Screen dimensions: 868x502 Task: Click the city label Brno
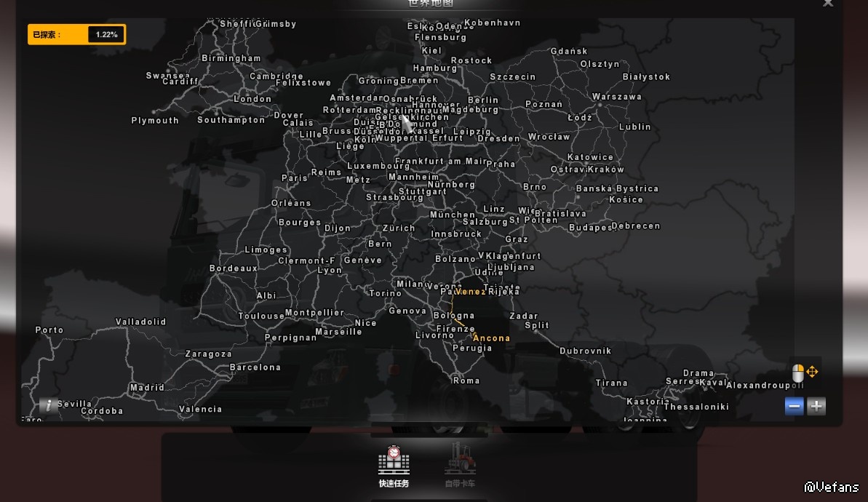(x=535, y=186)
